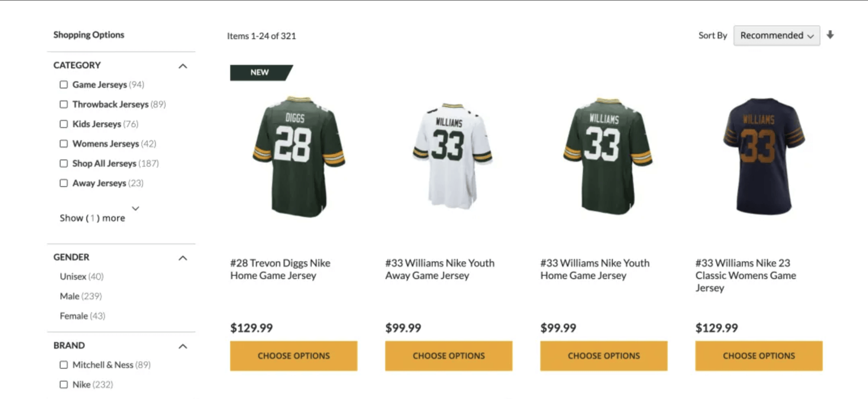This screenshot has height=399, width=868.
Task: Collapse the Brand filter section
Action: click(183, 346)
